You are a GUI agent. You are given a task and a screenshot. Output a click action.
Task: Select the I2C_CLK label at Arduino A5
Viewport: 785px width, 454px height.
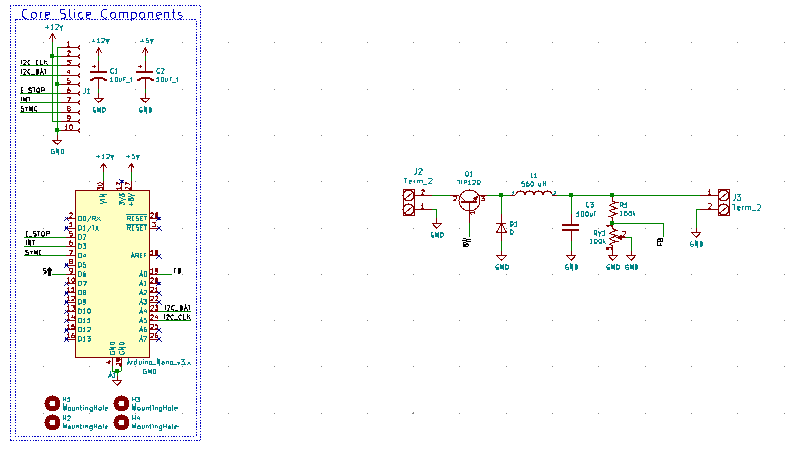(178, 317)
